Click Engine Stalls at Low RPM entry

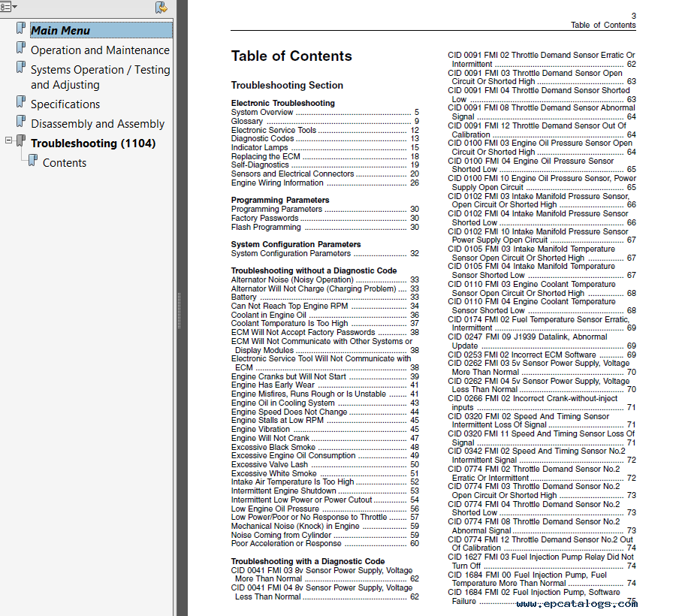(x=324, y=420)
